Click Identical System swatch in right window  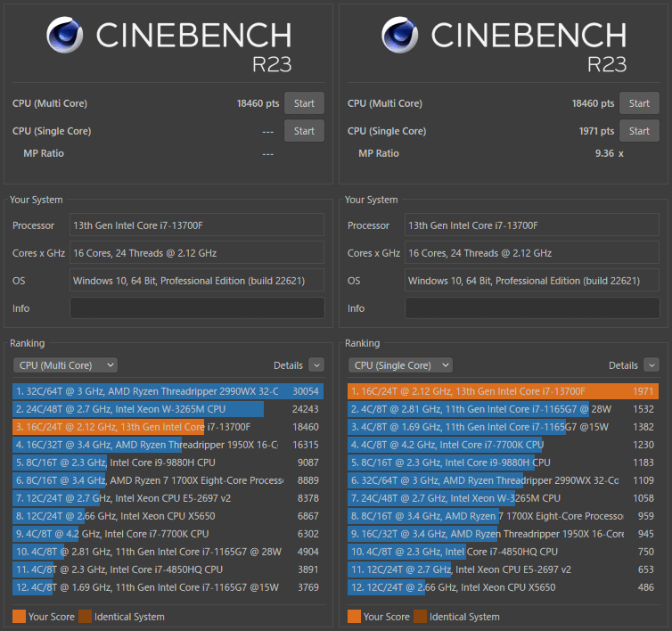point(421,617)
